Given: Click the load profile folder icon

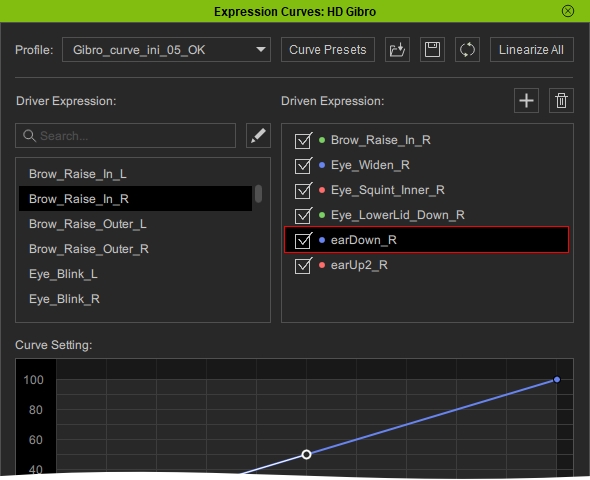Looking at the screenshot, I should tap(397, 50).
